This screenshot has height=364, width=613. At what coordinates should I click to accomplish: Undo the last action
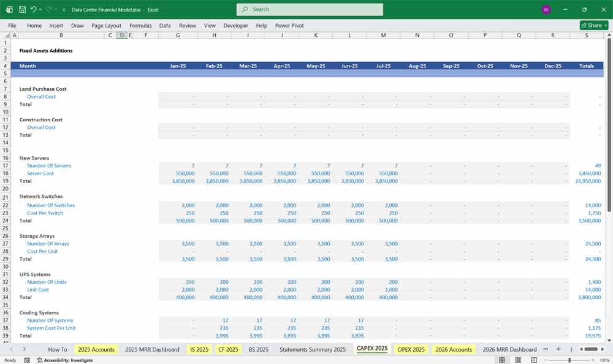pyautogui.click(x=34, y=9)
